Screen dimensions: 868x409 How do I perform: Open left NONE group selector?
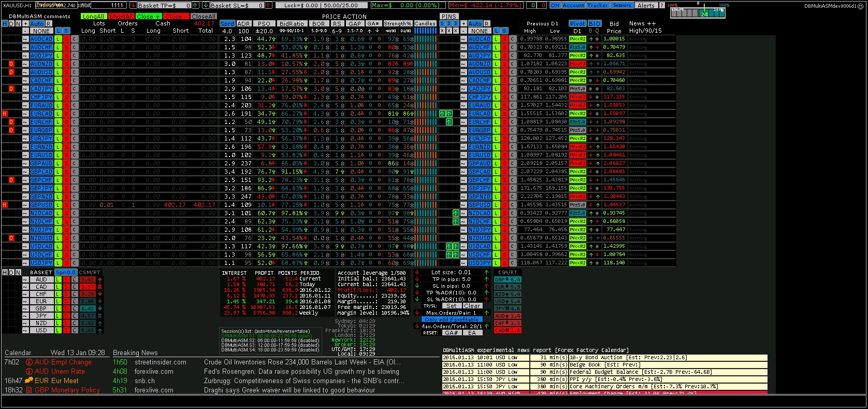point(41,31)
